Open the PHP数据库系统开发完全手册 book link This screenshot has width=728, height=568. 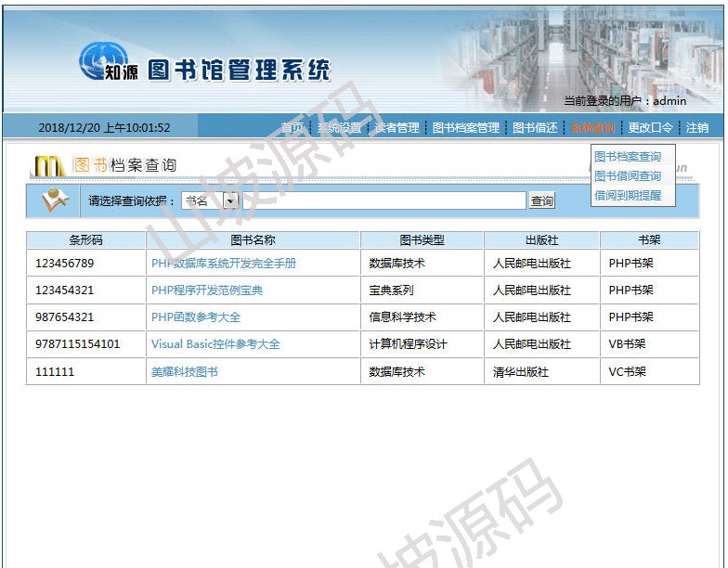(x=224, y=264)
